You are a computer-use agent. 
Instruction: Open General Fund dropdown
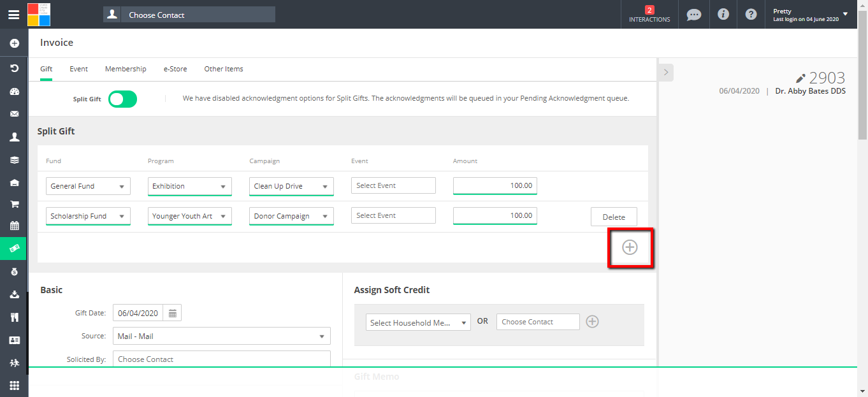(x=88, y=186)
